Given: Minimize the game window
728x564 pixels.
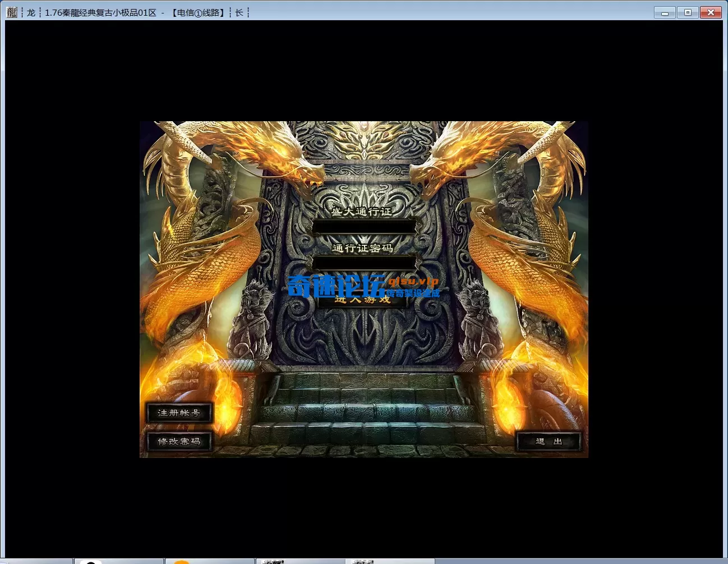Looking at the screenshot, I should [x=665, y=12].
